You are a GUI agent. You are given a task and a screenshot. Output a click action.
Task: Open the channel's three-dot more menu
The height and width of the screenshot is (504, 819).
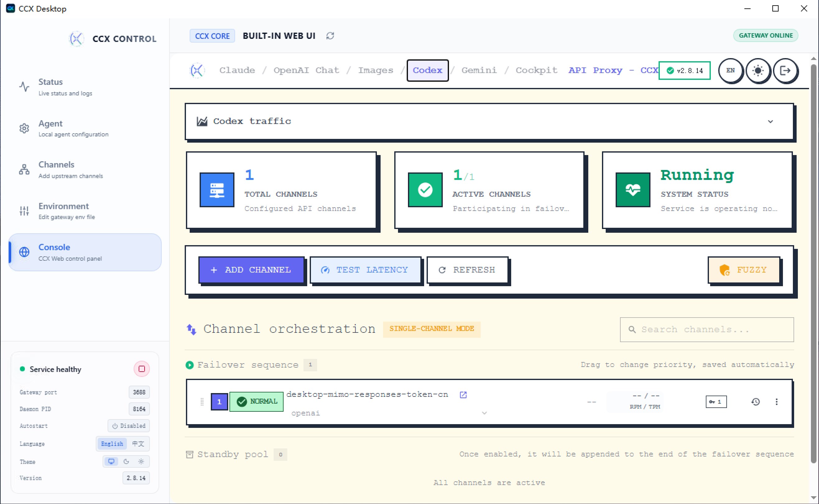[777, 402]
